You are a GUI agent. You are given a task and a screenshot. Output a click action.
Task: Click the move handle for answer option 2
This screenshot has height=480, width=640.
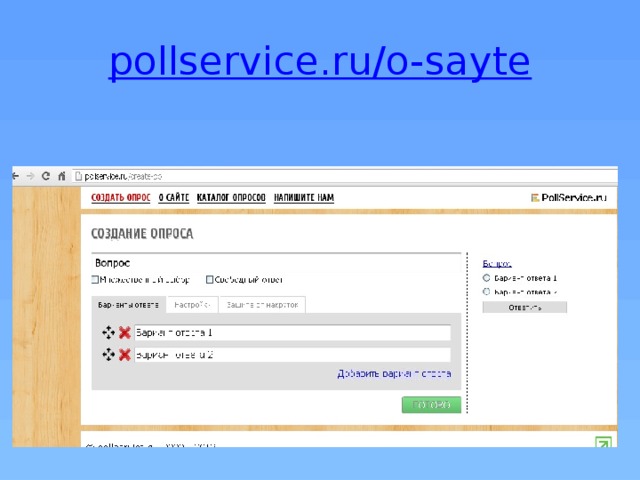(x=109, y=355)
